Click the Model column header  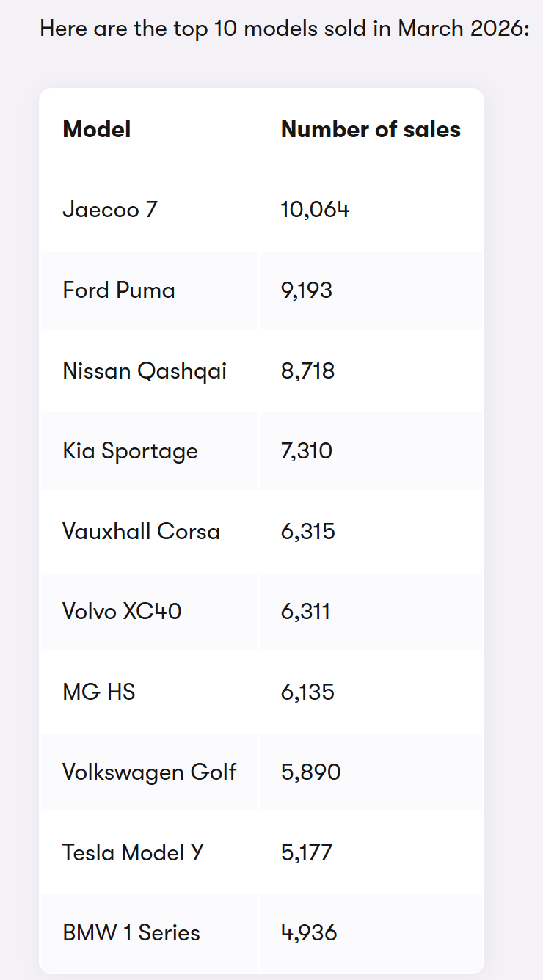pyautogui.click(x=97, y=130)
